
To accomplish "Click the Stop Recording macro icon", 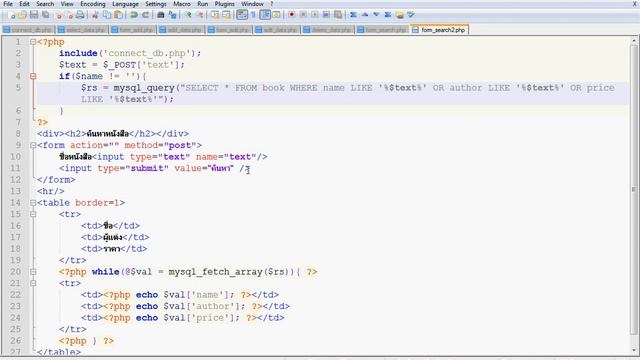I will 303,15.
